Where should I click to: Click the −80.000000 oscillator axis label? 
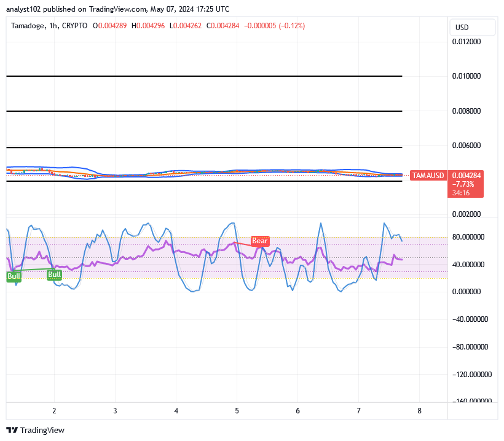click(470, 347)
